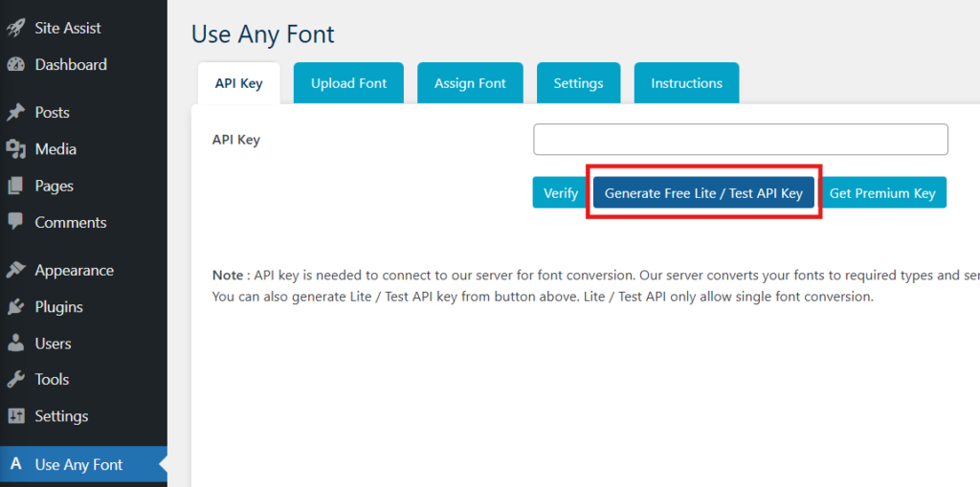Click the Pages icon in sidebar
Image resolution: width=980 pixels, height=487 pixels.
click(x=15, y=186)
